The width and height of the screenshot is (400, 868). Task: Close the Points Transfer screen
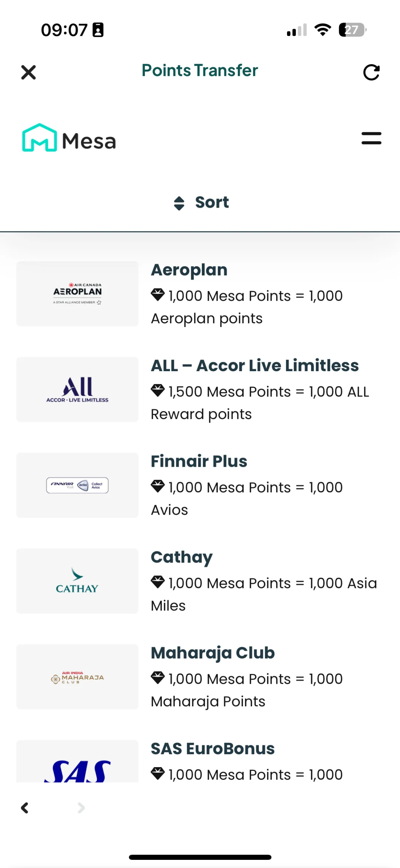[29, 72]
